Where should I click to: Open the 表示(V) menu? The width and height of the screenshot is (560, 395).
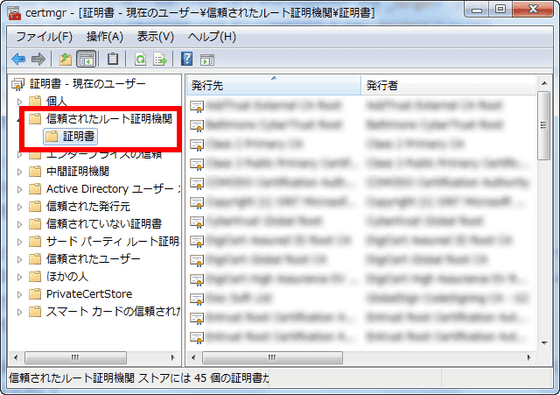click(155, 36)
